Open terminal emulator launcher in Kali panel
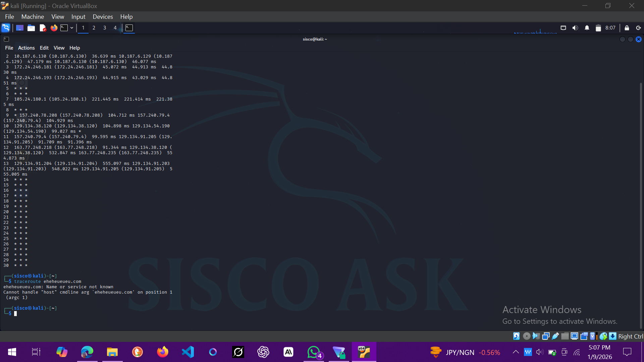 (x=64, y=28)
